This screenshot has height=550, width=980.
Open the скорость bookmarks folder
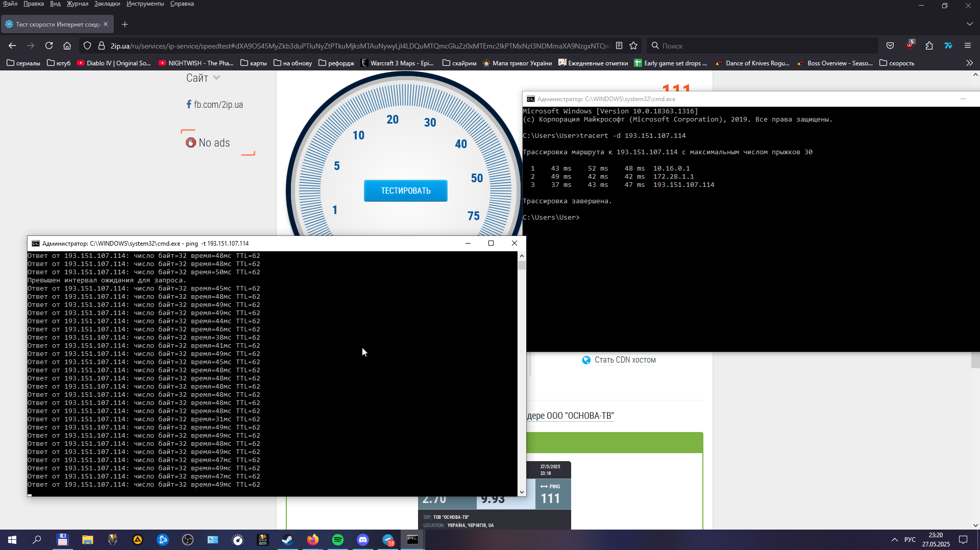[897, 63]
